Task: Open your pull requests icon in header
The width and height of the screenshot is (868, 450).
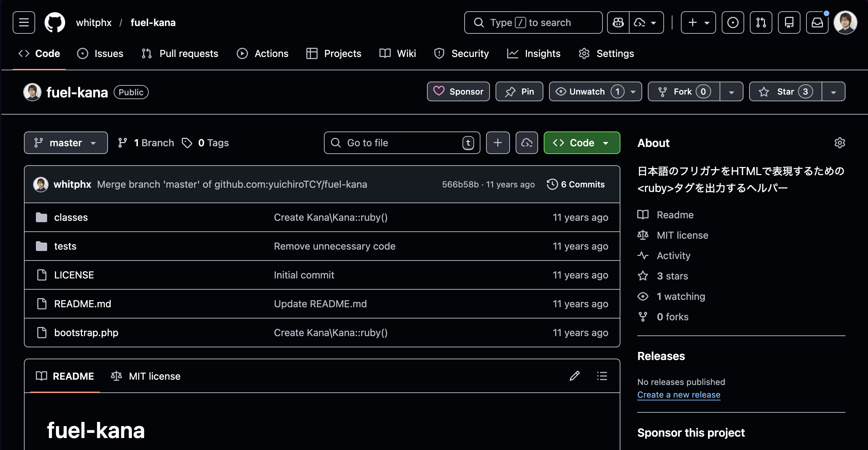Action: pos(761,22)
